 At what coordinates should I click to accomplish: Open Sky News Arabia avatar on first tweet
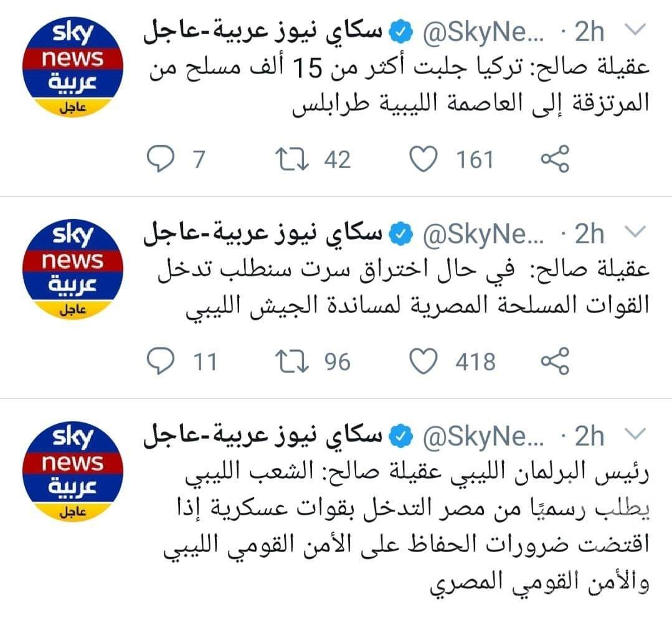72,67
